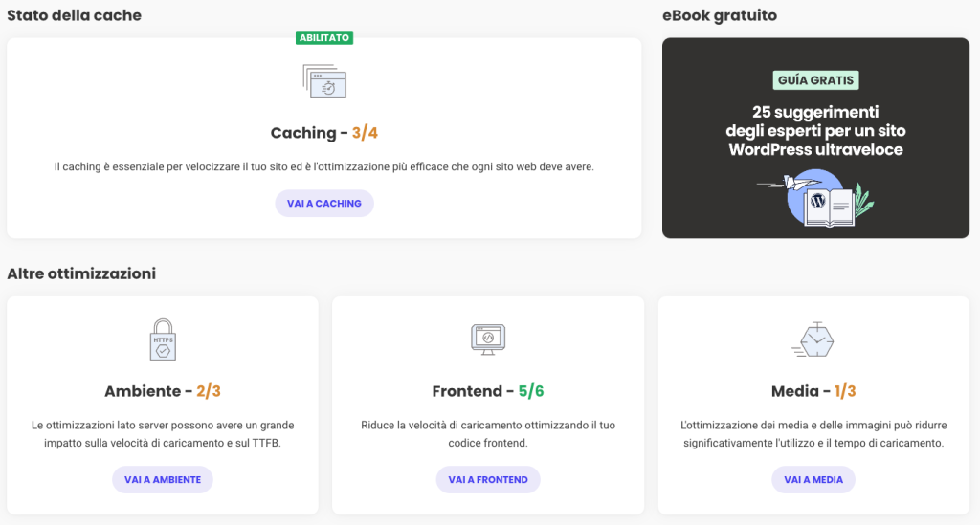This screenshot has width=980, height=525.
Task: Select the Caching - 3/4 title
Action: pyautogui.click(x=323, y=133)
